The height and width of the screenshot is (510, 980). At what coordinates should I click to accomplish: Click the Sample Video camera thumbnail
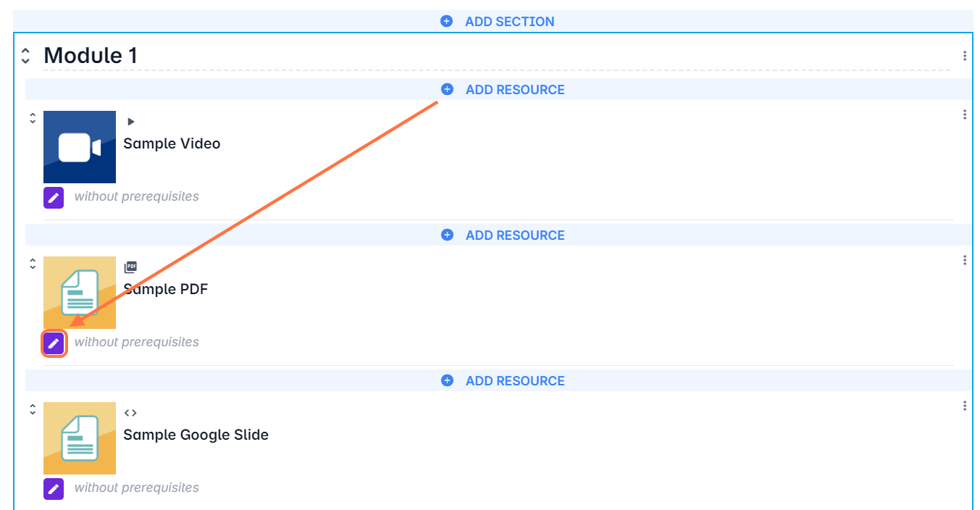(80, 147)
